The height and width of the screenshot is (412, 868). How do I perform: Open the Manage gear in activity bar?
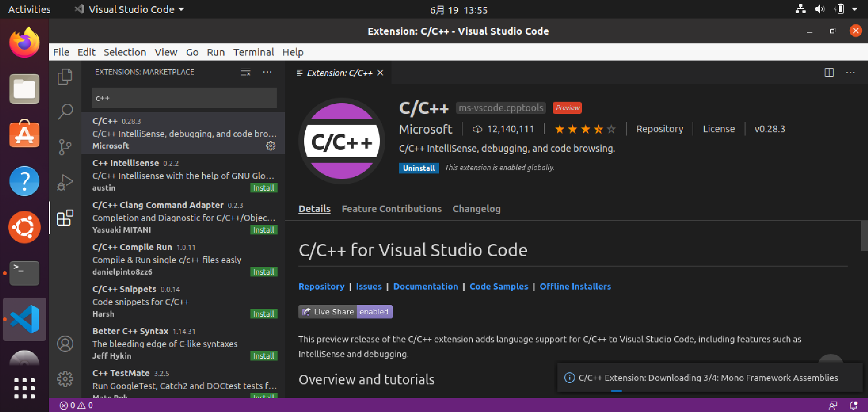[x=65, y=379]
